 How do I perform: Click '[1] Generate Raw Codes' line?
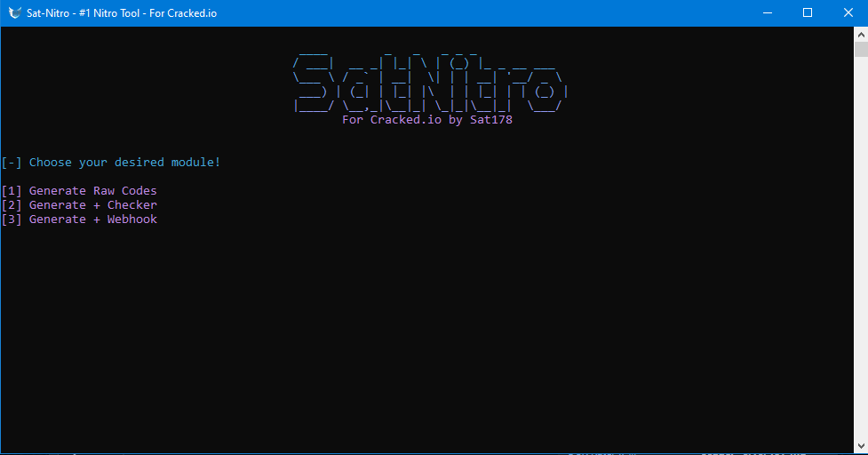tap(79, 190)
